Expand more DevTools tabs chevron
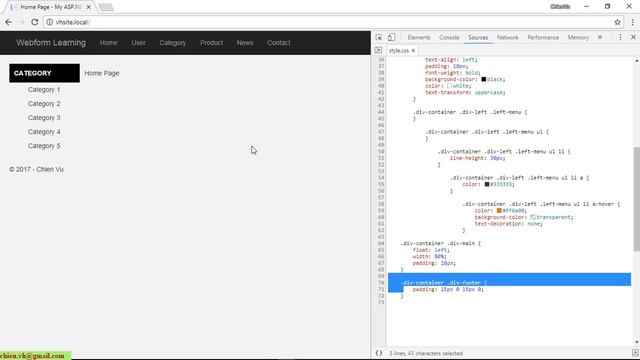The height and width of the screenshot is (360, 640). coord(600,37)
